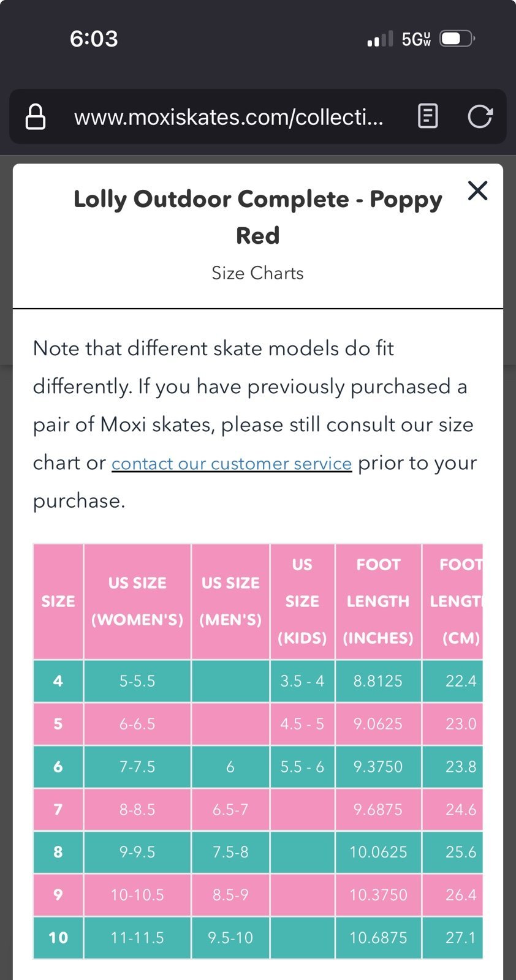Select the men's 7.5-8 cell

(x=230, y=852)
